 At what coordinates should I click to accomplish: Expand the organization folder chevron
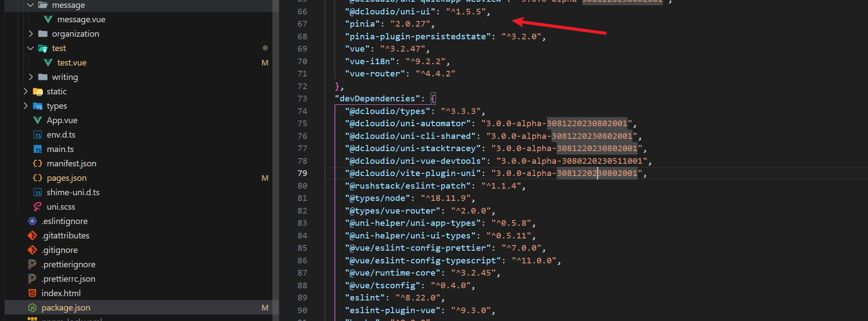(x=31, y=34)
